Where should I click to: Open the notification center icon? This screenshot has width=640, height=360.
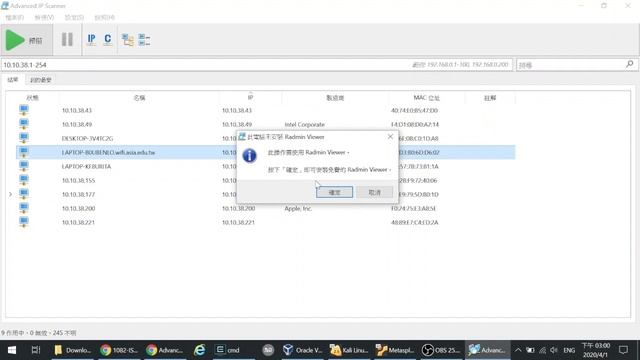point(623,350)
